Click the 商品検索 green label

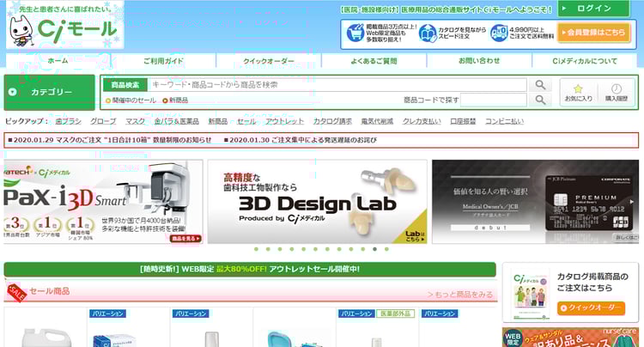125,85
